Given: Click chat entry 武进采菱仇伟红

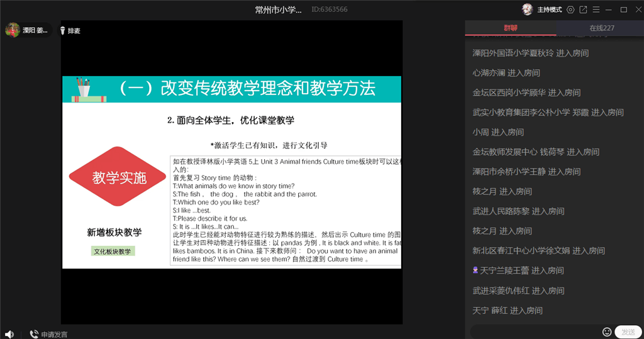Looking at the screenshot, I should (x=518, y=291).
